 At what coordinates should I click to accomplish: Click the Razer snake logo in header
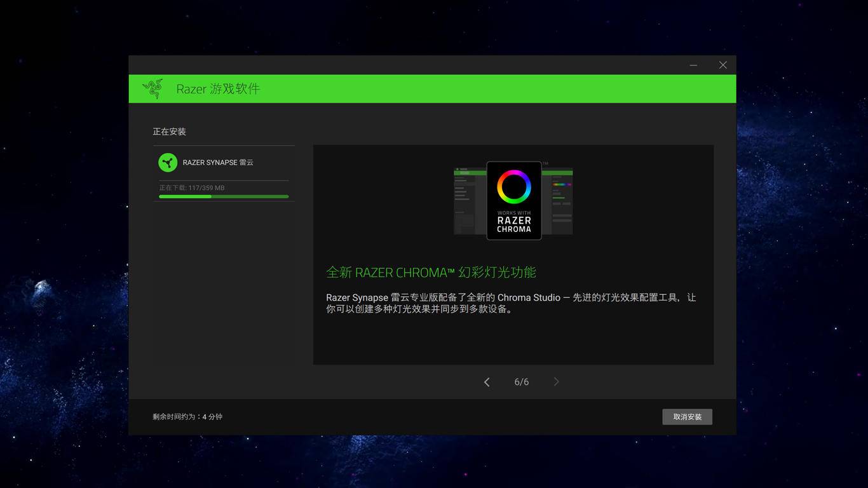153,89
